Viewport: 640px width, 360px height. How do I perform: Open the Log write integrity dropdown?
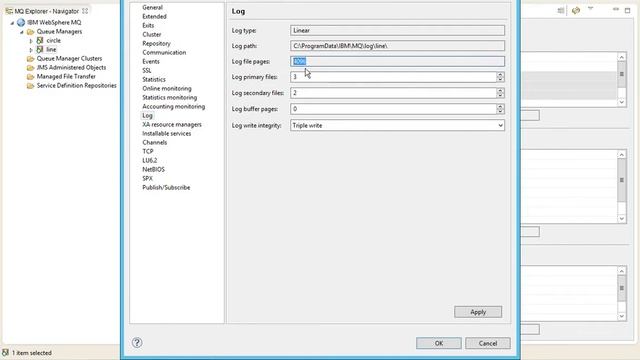click(x=500, y=125)
